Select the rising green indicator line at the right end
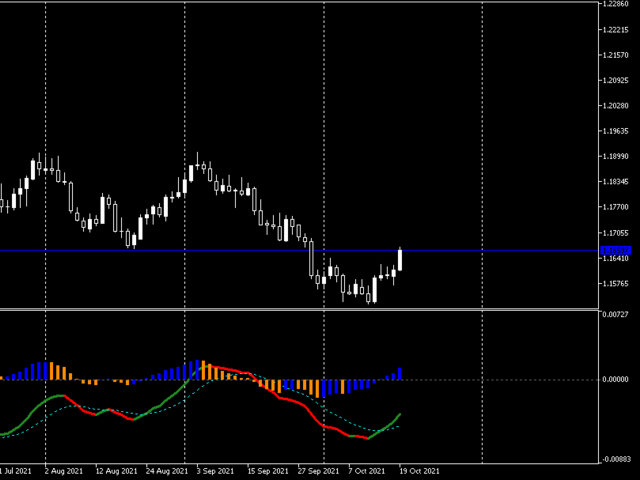The width and height of the screenshot is (640, 480). 392,421
